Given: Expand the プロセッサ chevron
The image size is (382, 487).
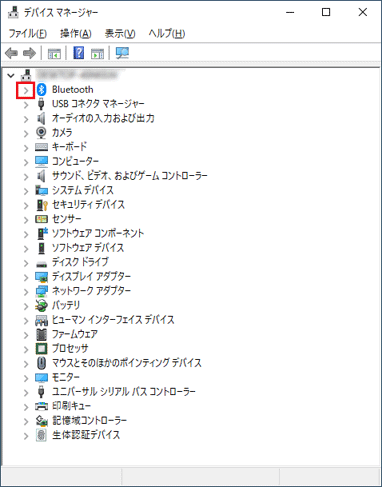Looking at the screenshot, I should point(26,349).
